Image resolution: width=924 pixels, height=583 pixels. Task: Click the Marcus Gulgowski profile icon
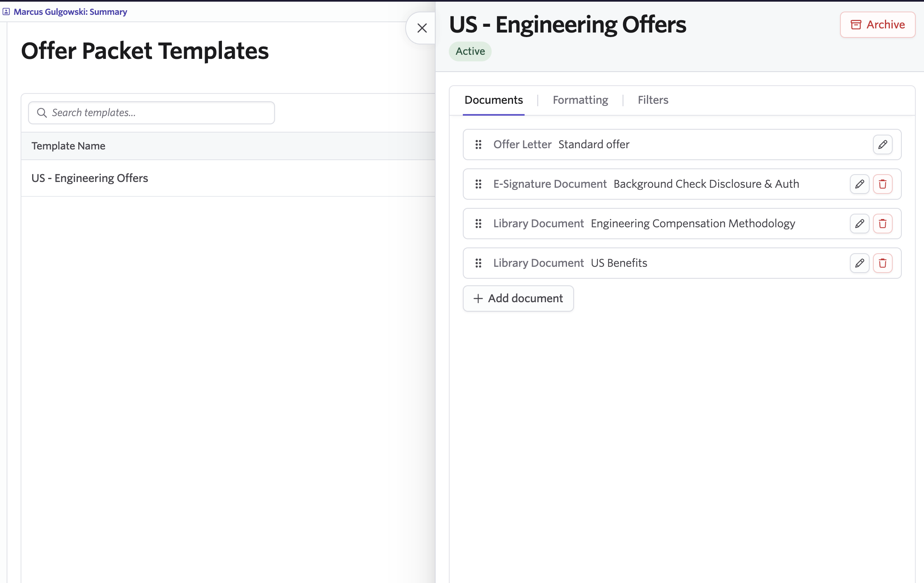pos(6,12)
